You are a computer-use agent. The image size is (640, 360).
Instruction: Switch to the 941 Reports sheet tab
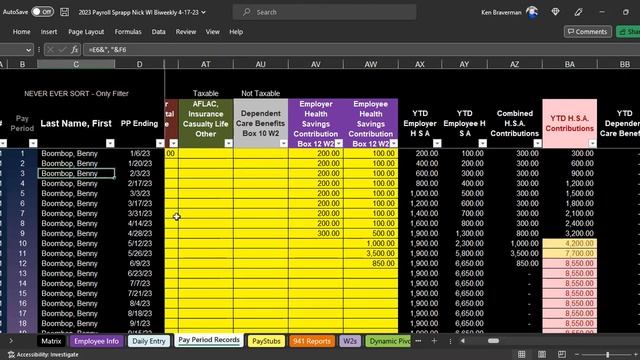point(311,341)
